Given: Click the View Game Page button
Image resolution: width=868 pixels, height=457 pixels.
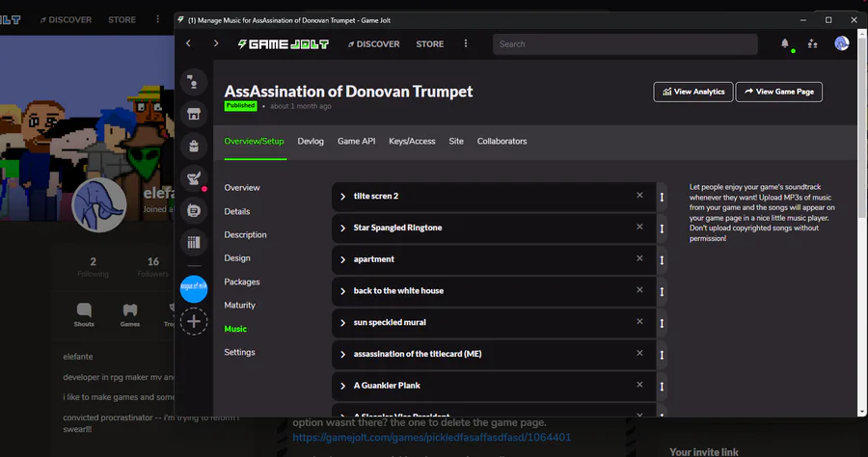Looking at the screenshot, I should click(x=779, y=92).
